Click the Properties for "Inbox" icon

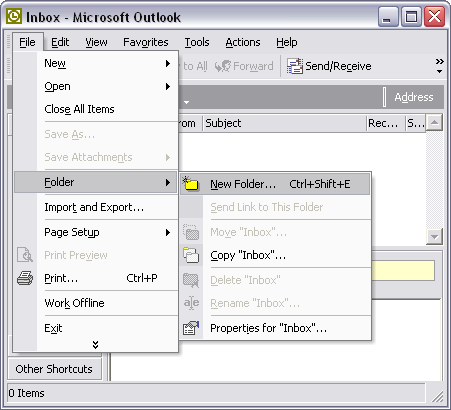(x=191, y=328)
